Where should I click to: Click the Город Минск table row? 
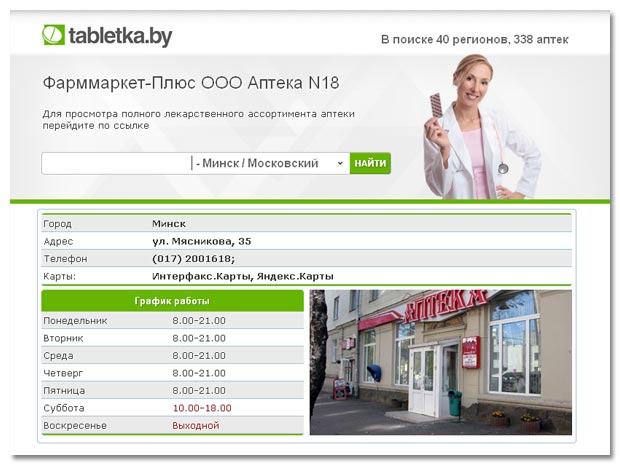pos(307,224)
